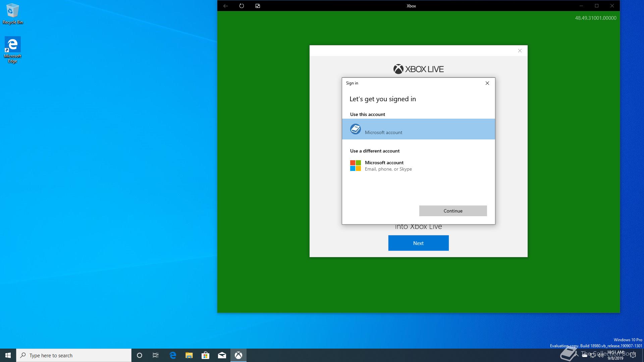Click the blue Next button

coord(418,243)
